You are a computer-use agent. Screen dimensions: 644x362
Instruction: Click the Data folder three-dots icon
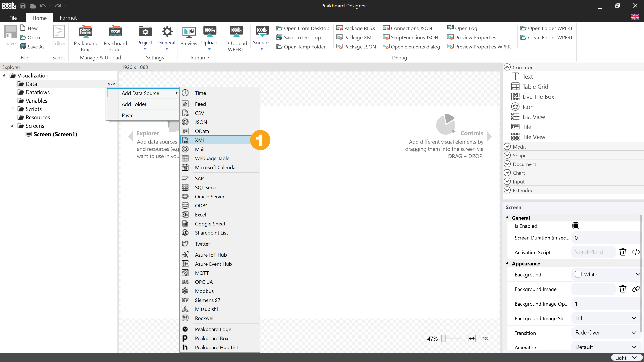pos(111,84)
